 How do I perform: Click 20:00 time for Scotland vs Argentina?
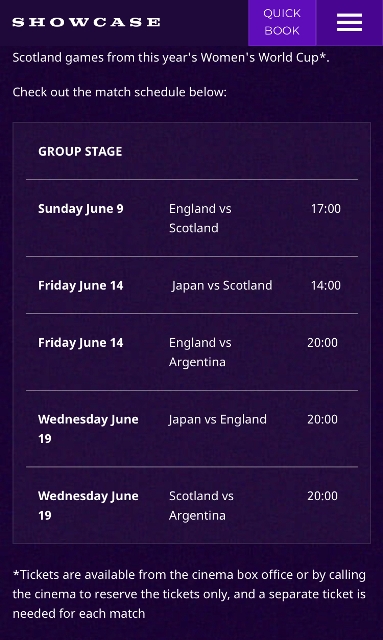point(323,496)
